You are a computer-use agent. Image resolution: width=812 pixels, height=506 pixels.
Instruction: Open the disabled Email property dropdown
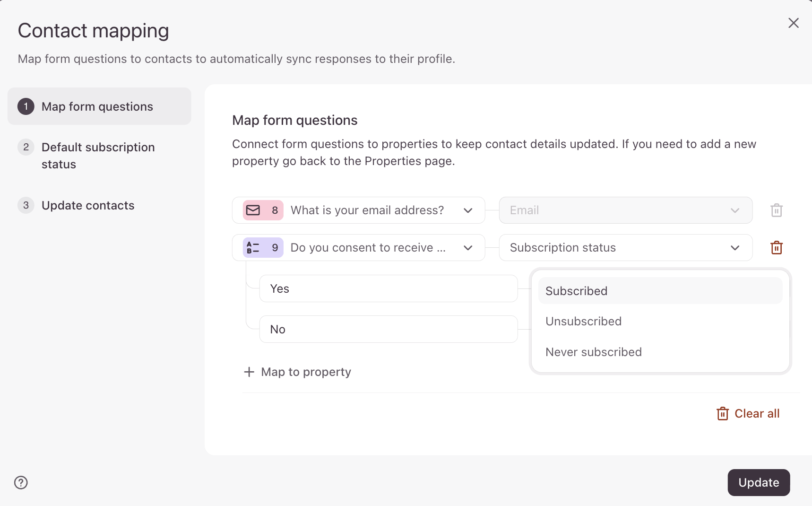click(734, 210)
